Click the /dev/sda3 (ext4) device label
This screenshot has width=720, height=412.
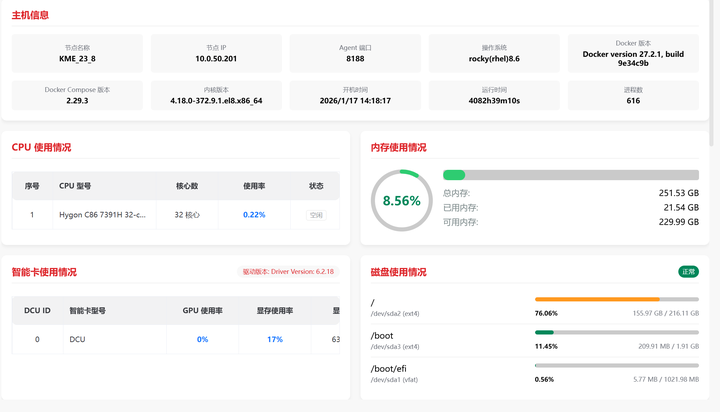(395, 347)
